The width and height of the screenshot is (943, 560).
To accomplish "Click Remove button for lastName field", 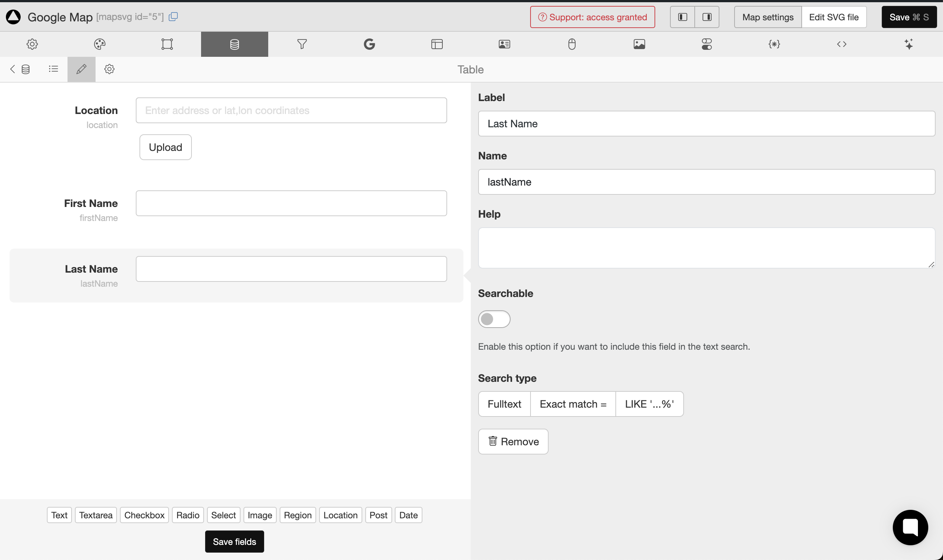I will (513, 441).
